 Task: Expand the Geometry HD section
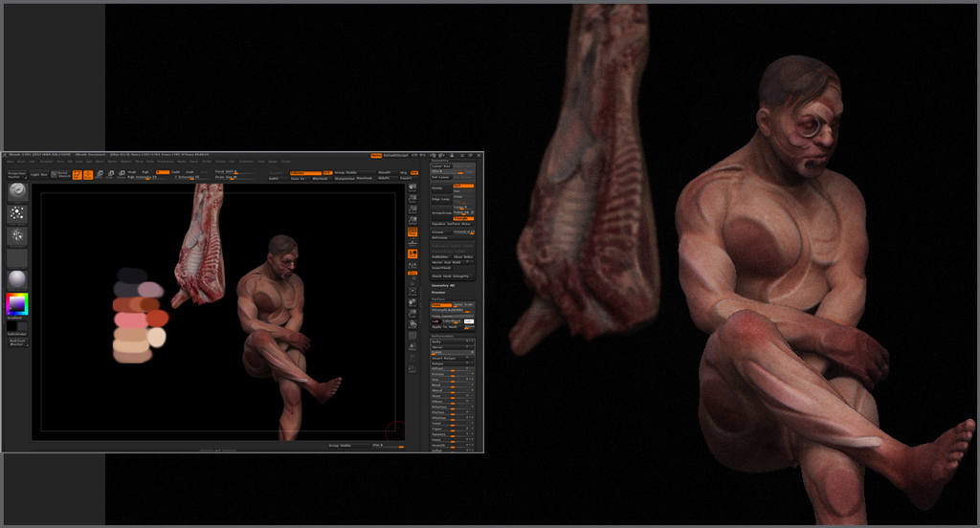pos(442,286)
